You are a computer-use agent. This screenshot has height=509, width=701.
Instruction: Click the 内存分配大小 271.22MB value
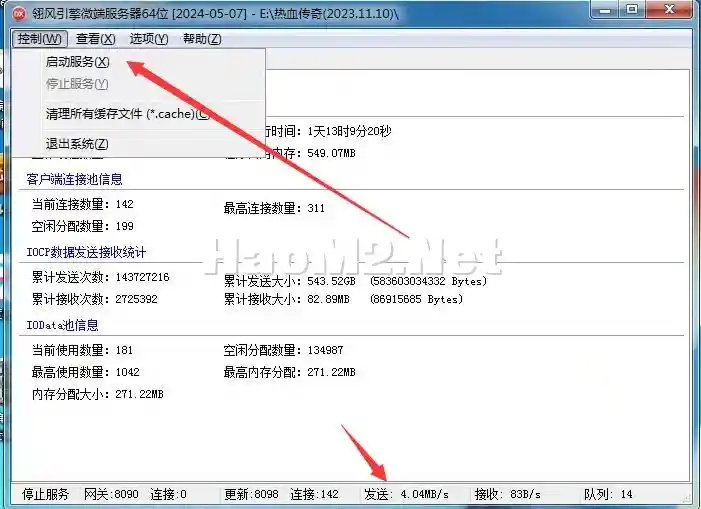(139, 394)
